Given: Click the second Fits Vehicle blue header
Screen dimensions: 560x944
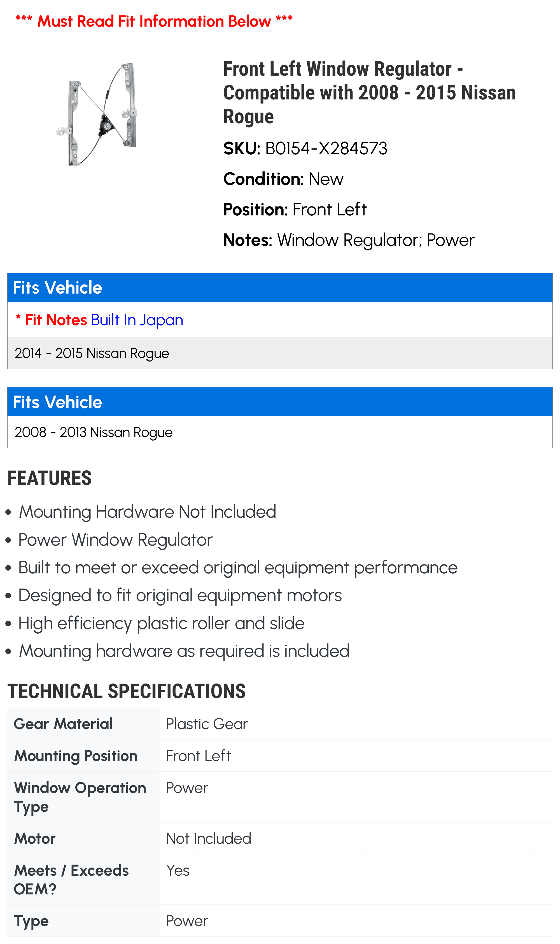Looking at the screenshot, I should [280, 402].
